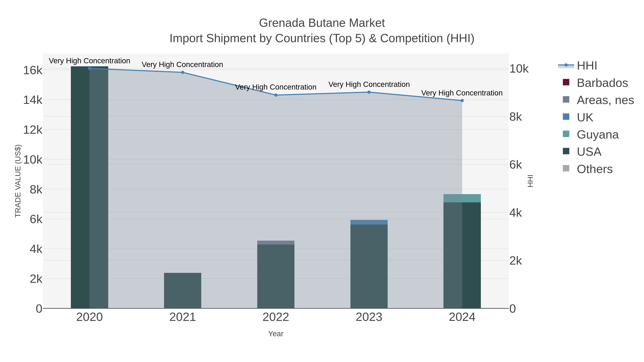
Task: Toggle the Guyana legend entry
Action: 591,135
